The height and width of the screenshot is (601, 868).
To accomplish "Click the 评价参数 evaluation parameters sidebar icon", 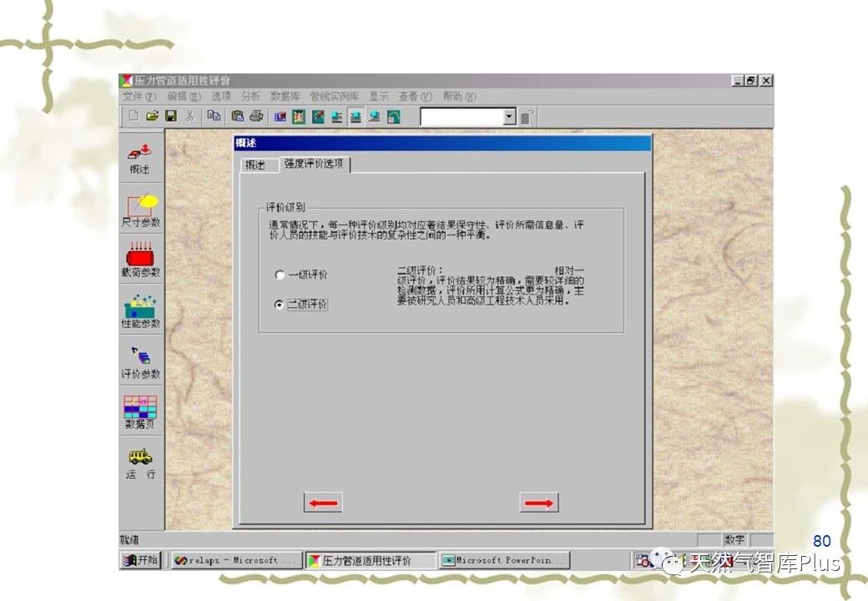I will click(x=140, y=363).
